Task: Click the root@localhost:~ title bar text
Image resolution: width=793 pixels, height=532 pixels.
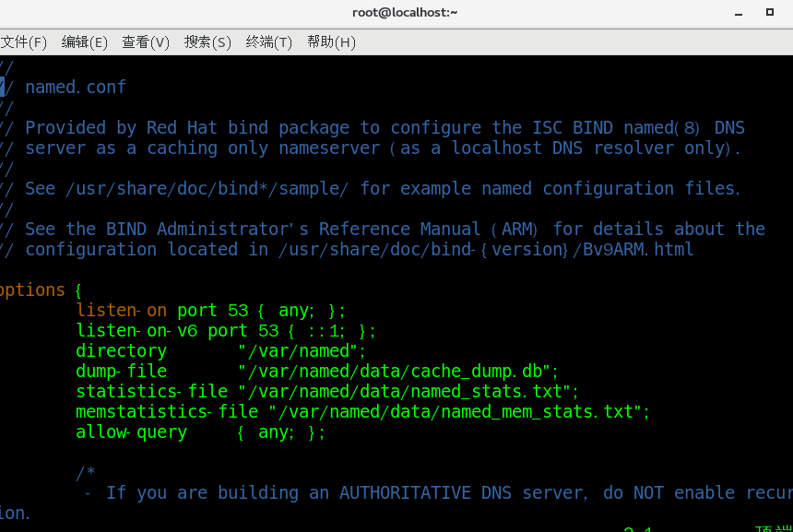Action: [404, 12]
